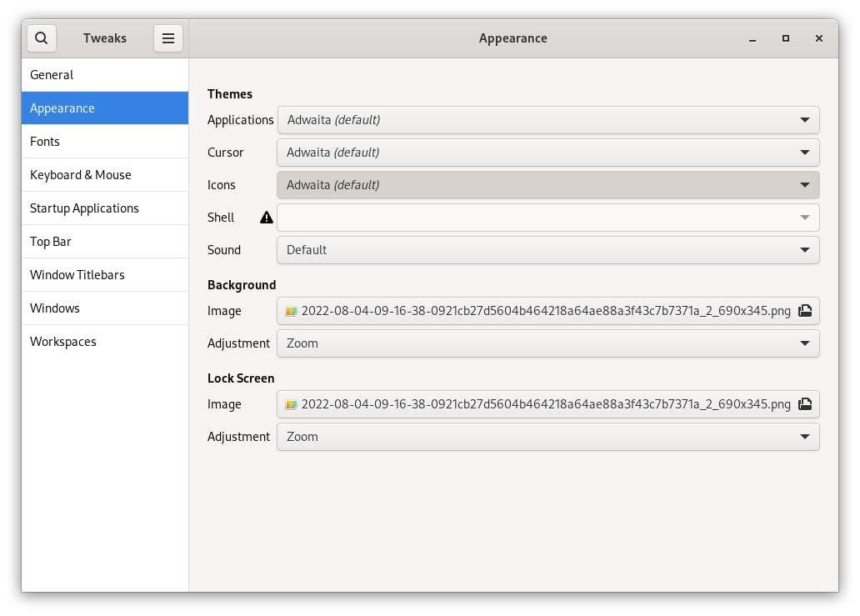This screenshot has width=860, height=616.
Task: Minimize the Tweaks window
Action: (752, 38)
